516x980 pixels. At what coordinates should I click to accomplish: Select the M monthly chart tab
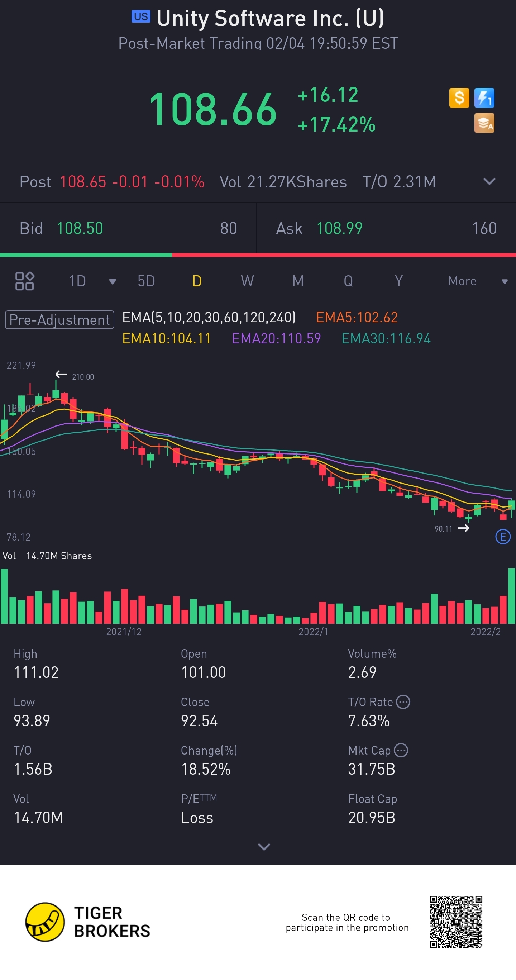click(298, 281)
